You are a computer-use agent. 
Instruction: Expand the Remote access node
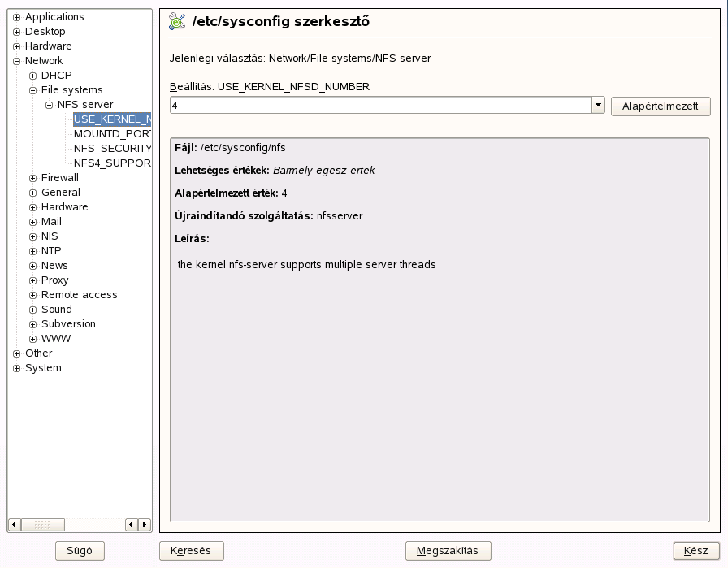point(32,294)
